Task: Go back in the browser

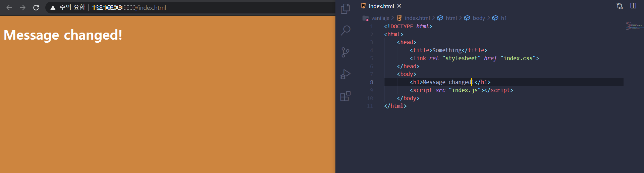Action: click(x=9, y=7)
